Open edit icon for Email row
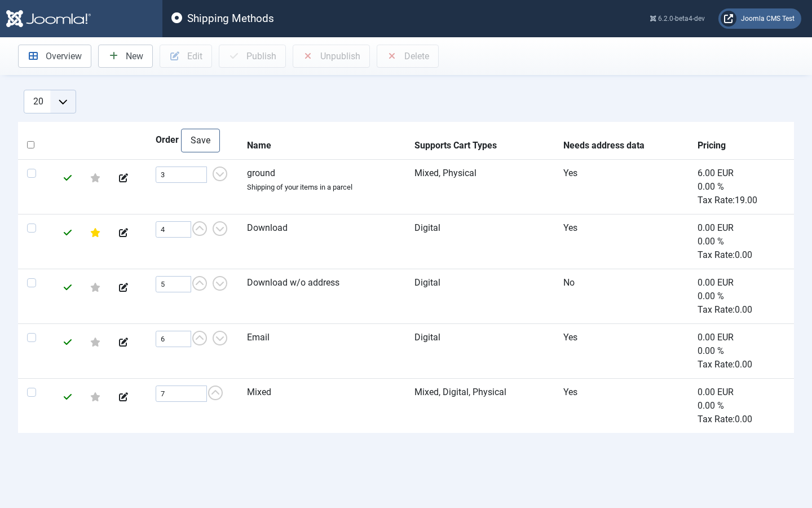This screenshot has width=812, height=508. (x=123, y=342)
